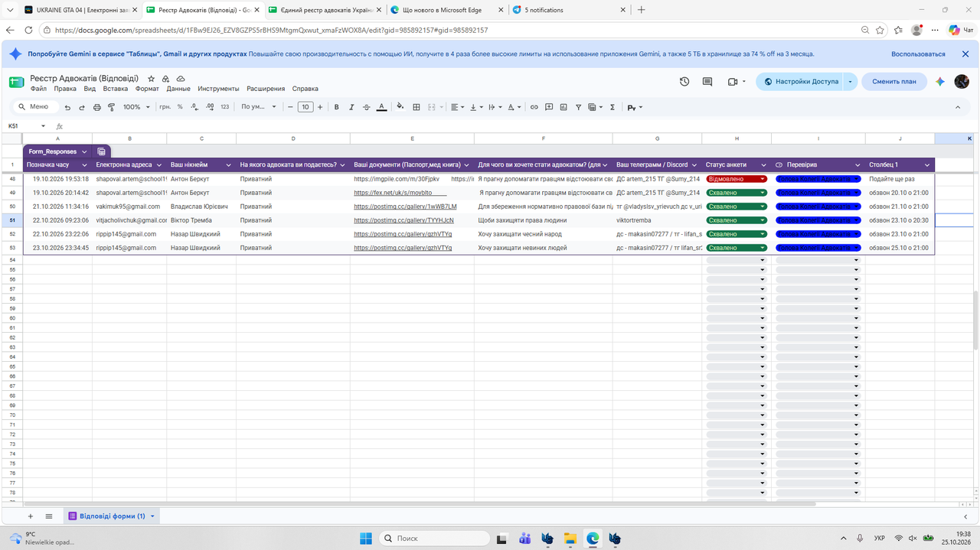Insert link from the toolbar
This screenshot has width=980, height=550.
534,107
